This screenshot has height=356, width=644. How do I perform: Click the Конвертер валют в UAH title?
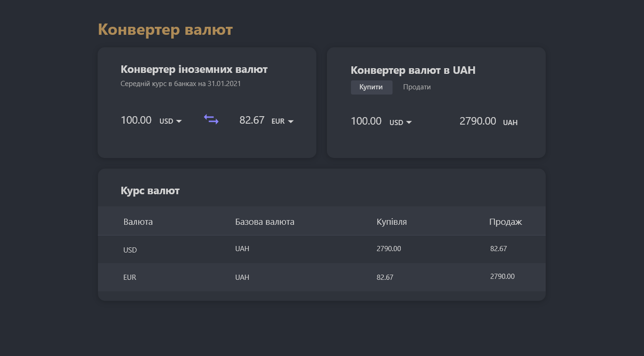coord(413,70)
